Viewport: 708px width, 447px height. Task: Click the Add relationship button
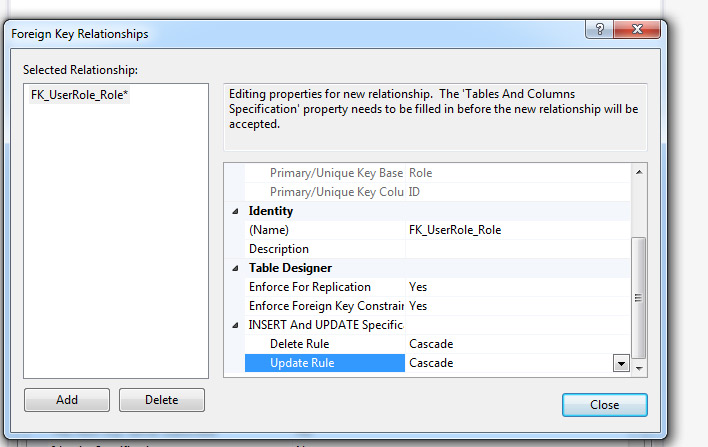[67, 400]
